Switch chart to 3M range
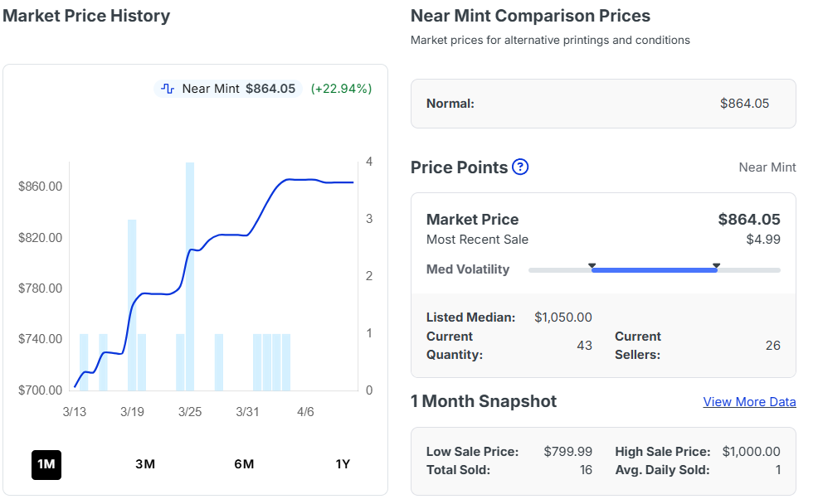Screen dimensions: 818x504 pos(145,464)
